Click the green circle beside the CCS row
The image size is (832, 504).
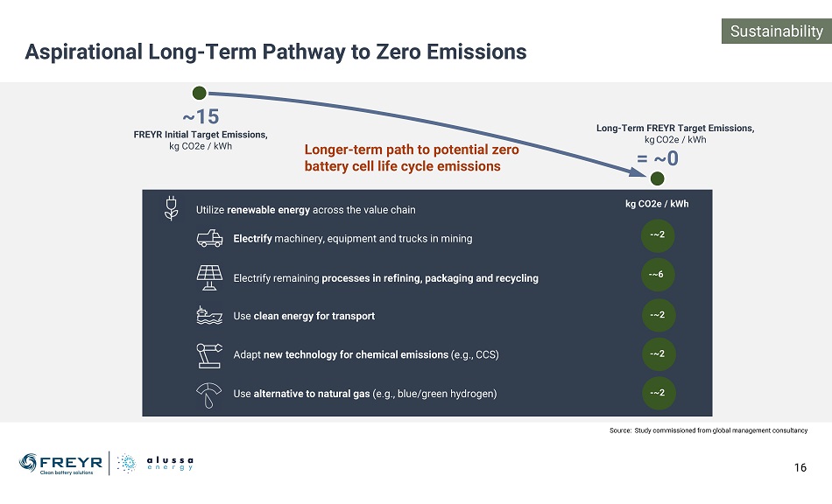click(x=658, y=353)
